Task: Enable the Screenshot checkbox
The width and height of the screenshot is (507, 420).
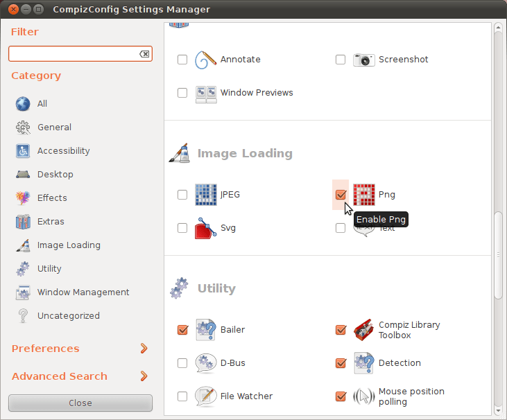Action: point(341,60)
